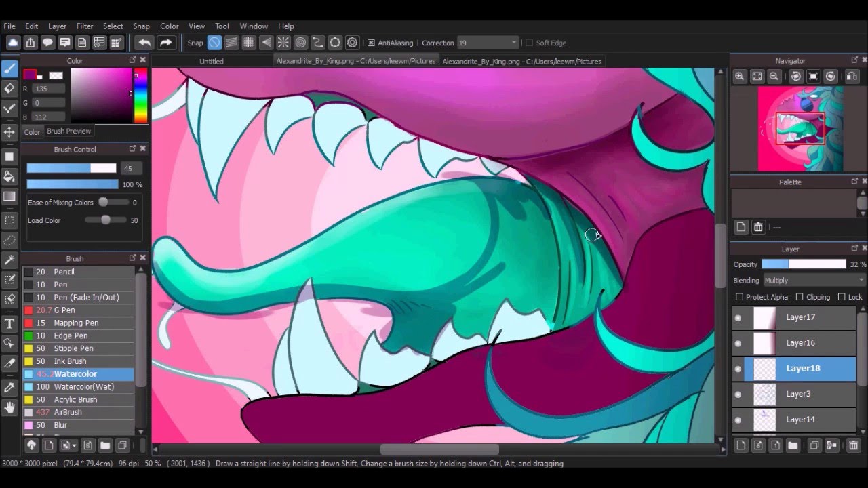
Task: Rotate view left in Navigator
Action: (796, 77)
